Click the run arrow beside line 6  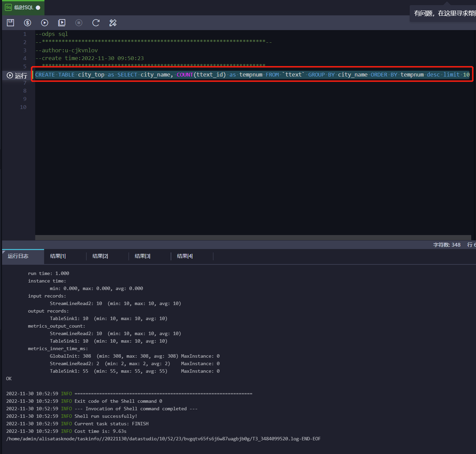10,75
